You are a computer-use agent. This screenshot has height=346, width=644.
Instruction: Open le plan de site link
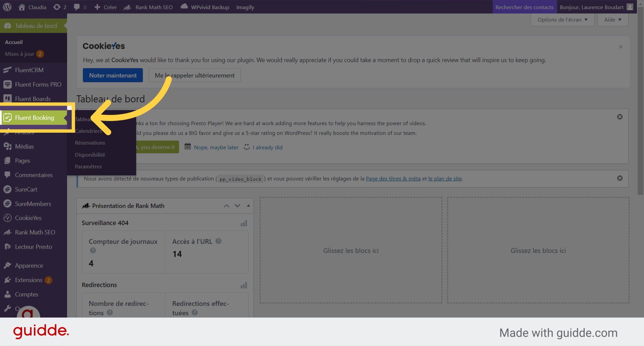445,179
